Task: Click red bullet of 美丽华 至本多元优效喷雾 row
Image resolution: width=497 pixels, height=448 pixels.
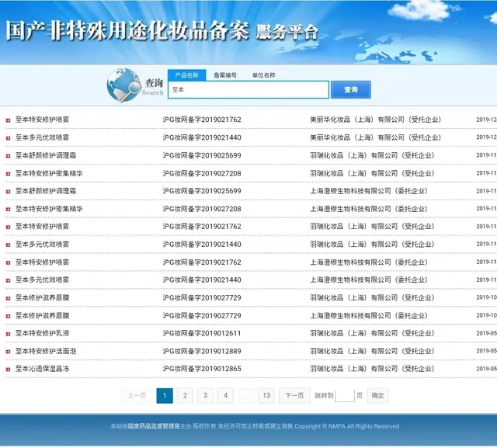Action: tap(9, 138)
